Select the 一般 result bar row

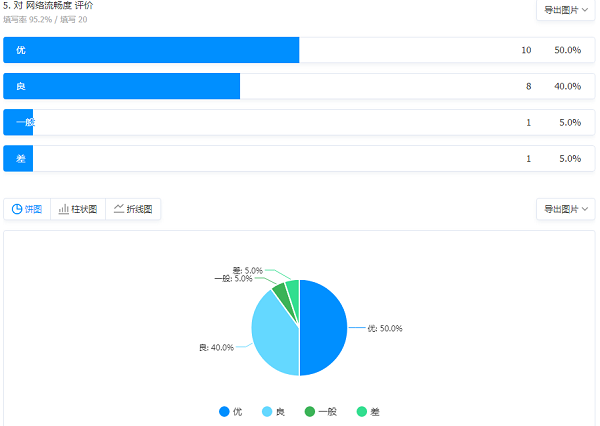tap(299, 122)
